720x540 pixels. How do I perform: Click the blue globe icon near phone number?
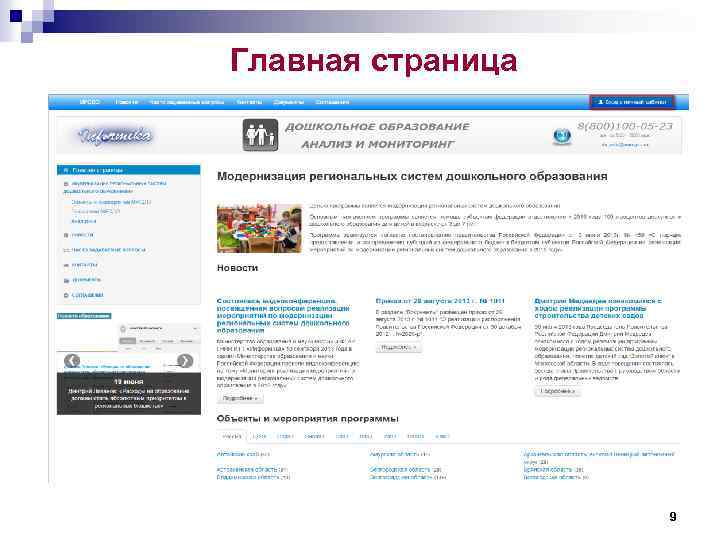pyautogui.click(x=562, y=136)
